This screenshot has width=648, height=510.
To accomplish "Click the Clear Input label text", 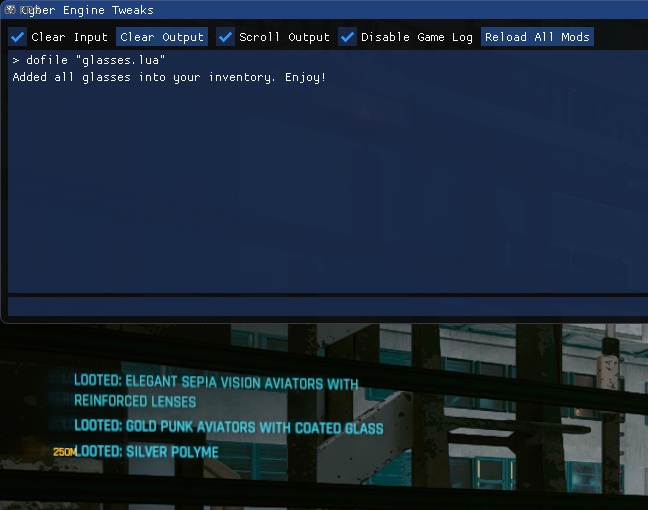I will pyautogui.click(x=69, y=37).
